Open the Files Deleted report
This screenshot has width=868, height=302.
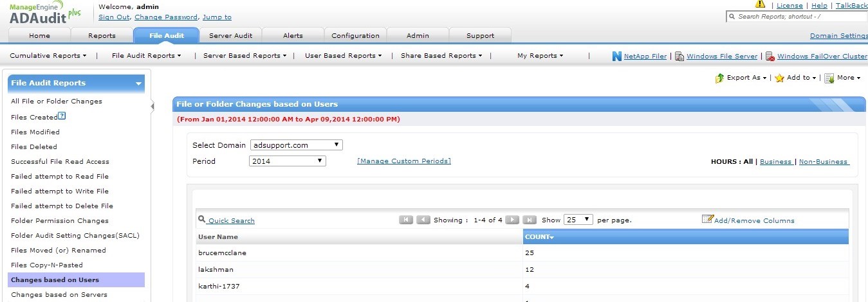point(34,147)
